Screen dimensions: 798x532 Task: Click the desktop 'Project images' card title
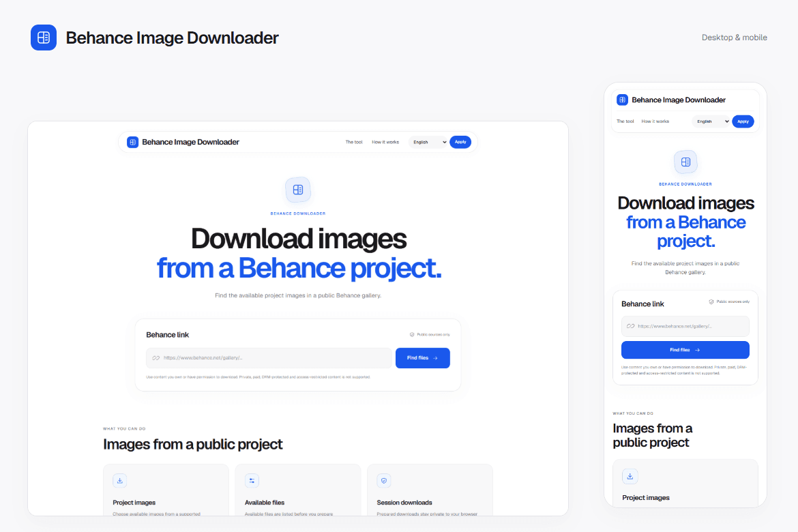[x=134, y=503]
